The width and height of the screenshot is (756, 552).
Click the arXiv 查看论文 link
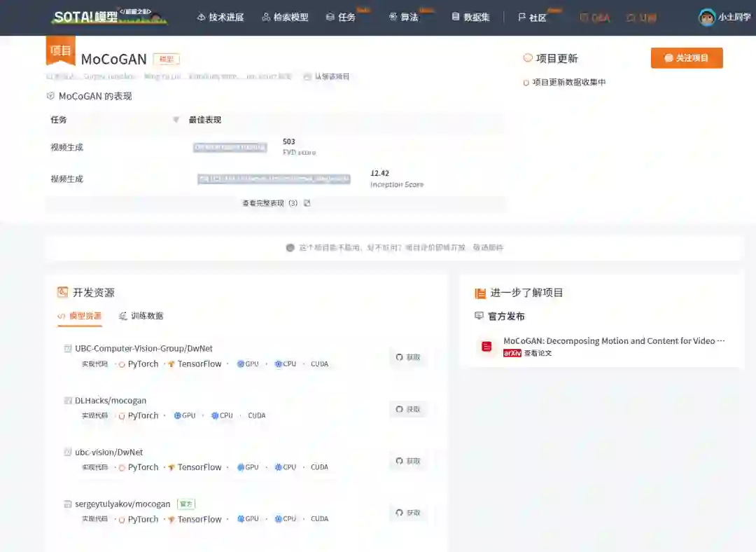coord(528,353)
